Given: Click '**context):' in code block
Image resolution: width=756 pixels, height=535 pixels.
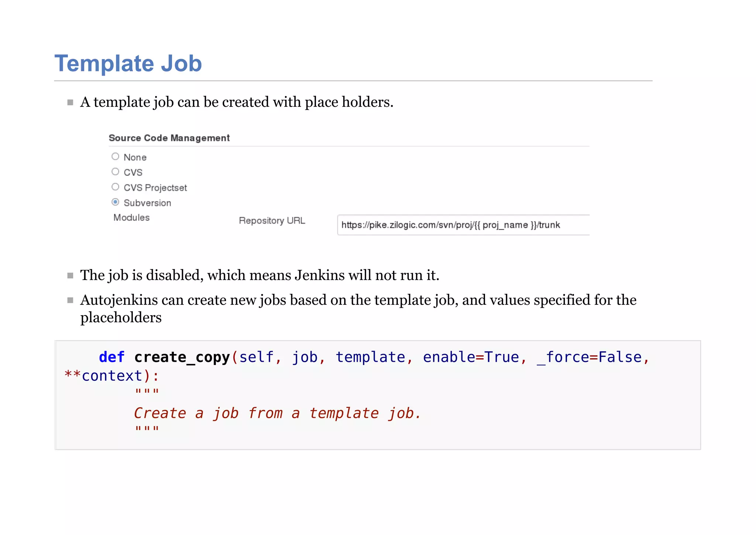Looking at the screenshot, I should pyautogui.click(x=112, y=376).
